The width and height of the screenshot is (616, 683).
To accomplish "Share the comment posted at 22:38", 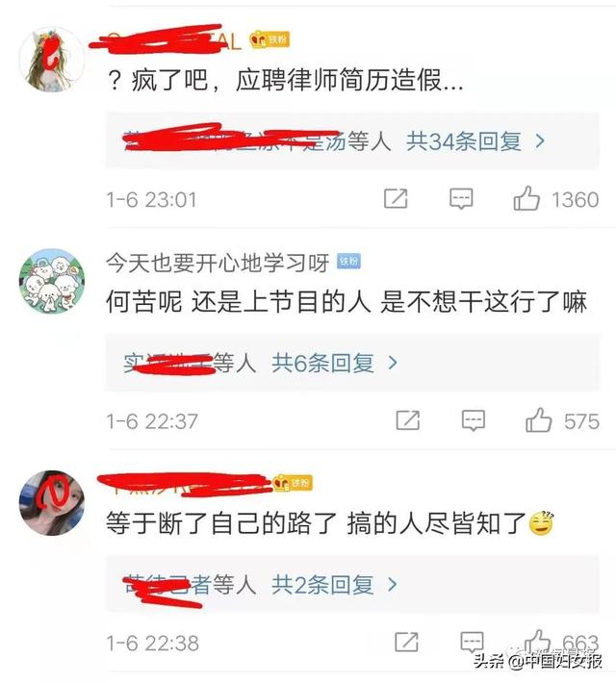I will 406,642.
